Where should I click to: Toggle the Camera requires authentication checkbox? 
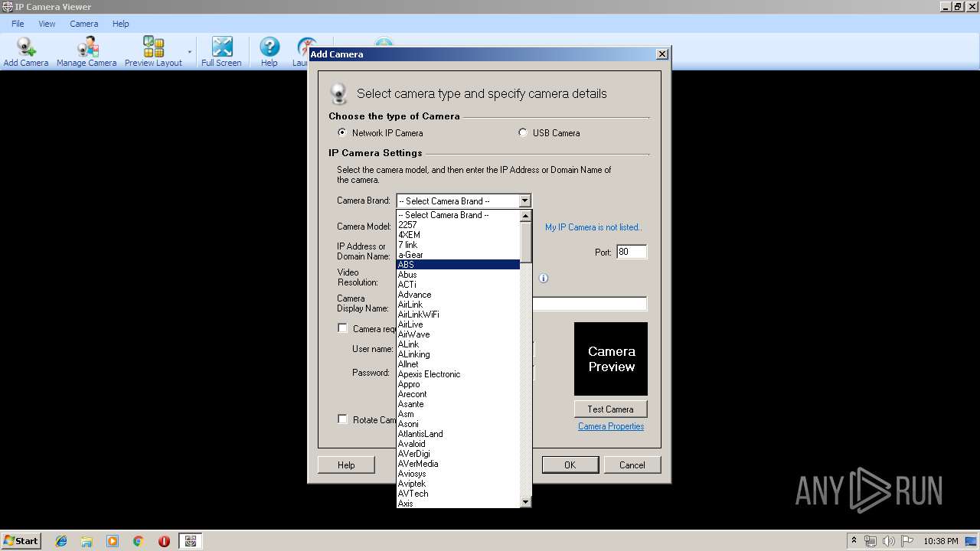pos(343,328)
